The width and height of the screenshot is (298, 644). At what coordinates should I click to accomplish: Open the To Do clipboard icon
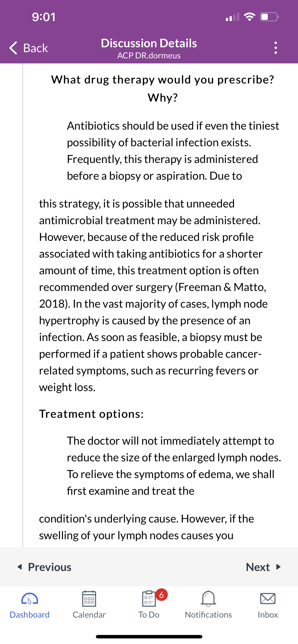(x=149, y=599)
